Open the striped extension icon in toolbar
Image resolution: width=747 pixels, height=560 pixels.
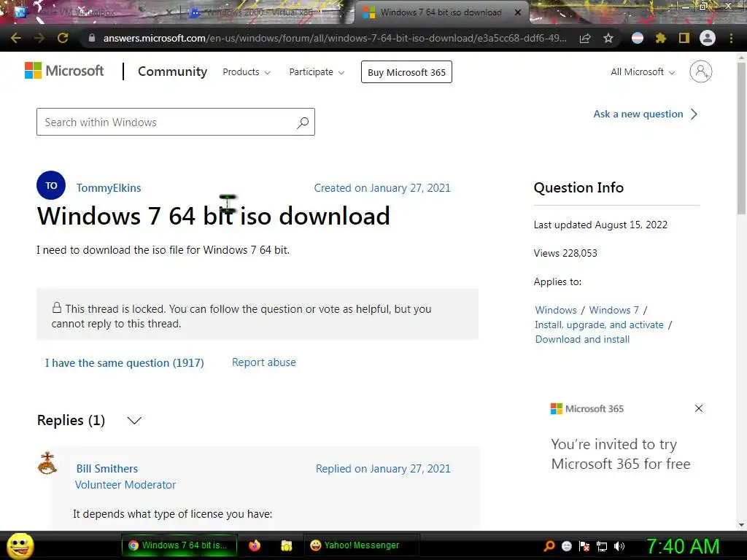coord(638,38)
